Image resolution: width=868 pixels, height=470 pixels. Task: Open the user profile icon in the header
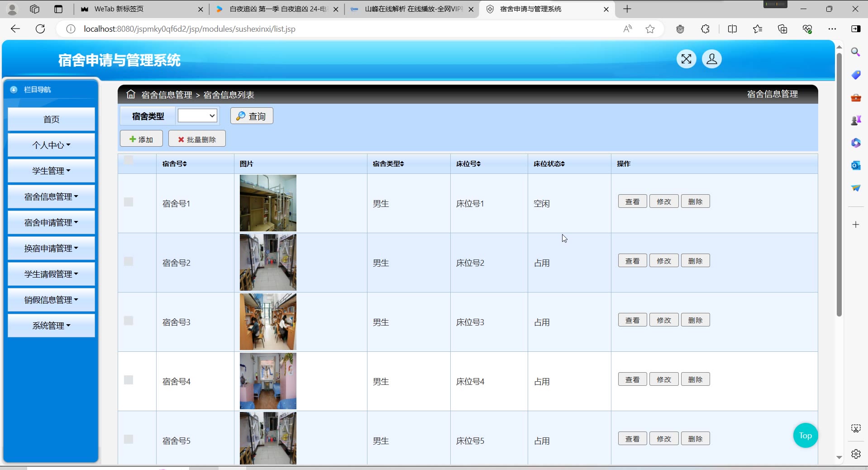point(711,59)
